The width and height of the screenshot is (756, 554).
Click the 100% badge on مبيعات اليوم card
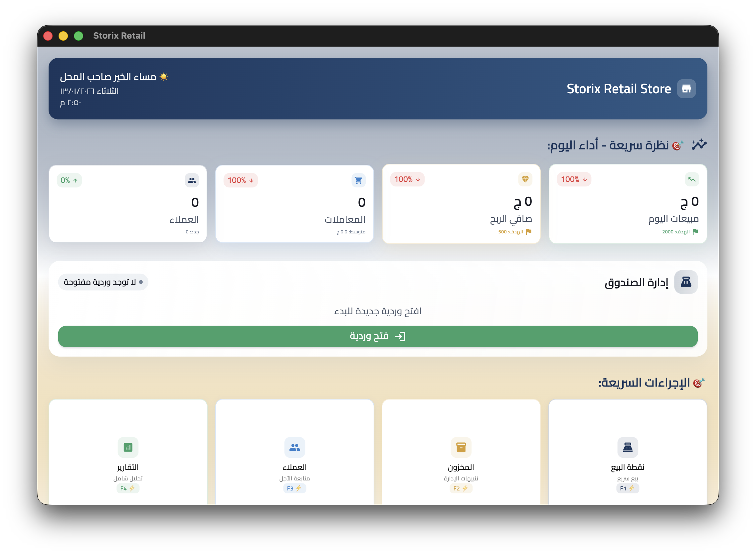(x=574, y=179)
